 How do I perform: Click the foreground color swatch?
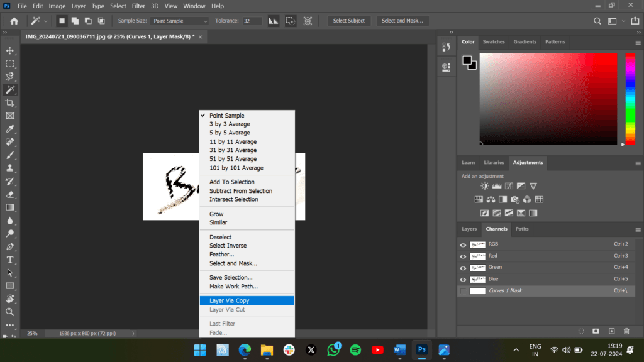(x=467, y=61)
